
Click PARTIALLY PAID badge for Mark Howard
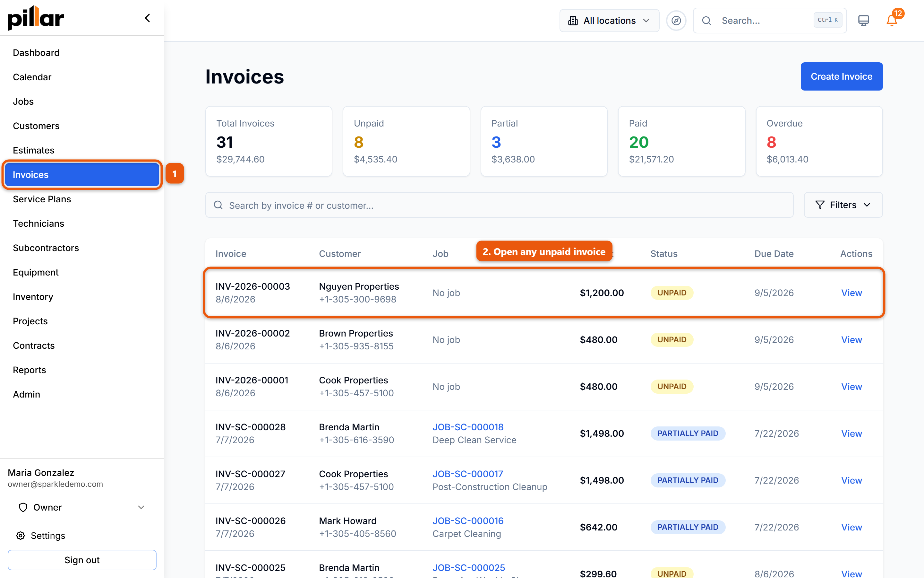tap(688, 528)
